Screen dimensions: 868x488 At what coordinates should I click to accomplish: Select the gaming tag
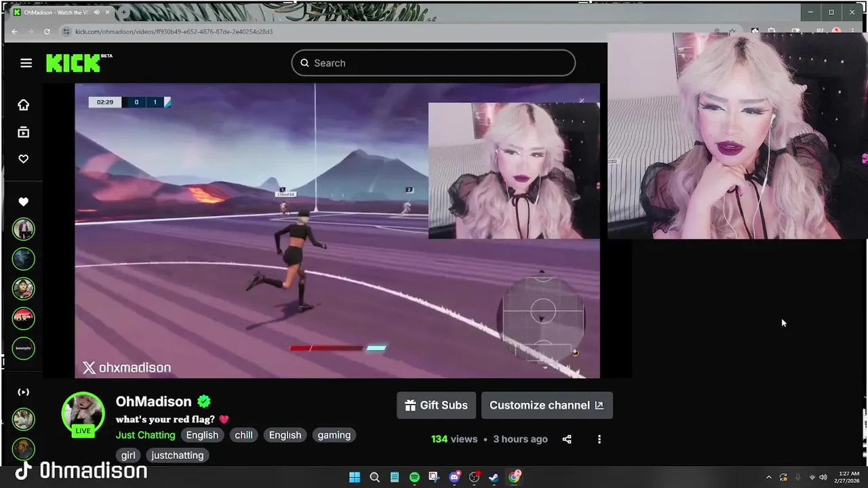tap(334, 435)
